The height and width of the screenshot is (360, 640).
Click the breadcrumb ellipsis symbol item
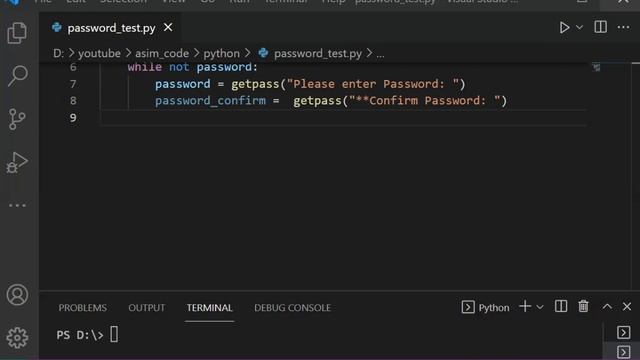coord(380,54)
